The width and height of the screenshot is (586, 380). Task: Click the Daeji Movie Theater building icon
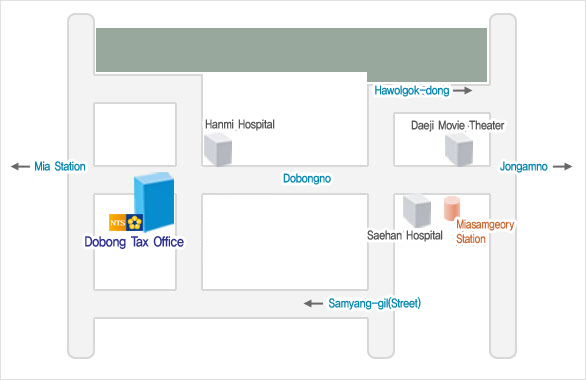click(459, 149)
